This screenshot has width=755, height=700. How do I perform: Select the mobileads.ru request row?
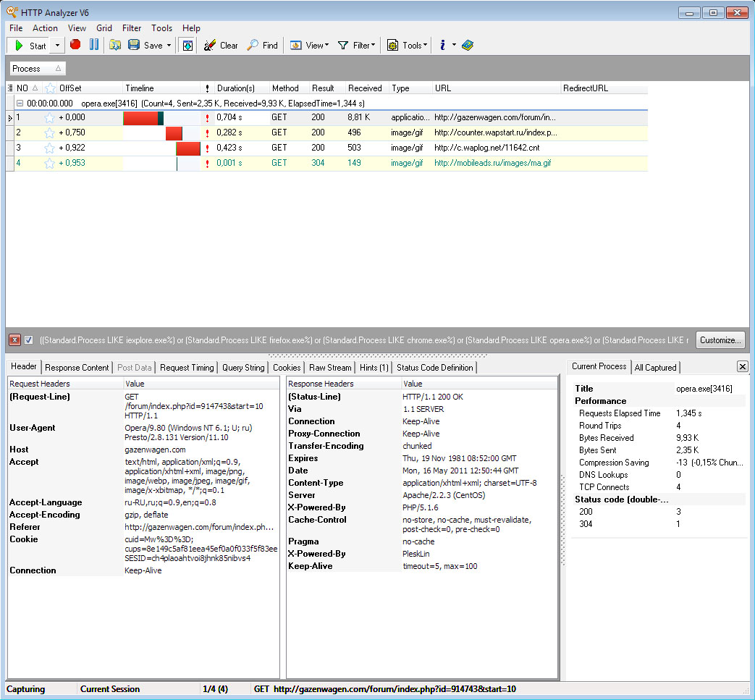point(492,163)
